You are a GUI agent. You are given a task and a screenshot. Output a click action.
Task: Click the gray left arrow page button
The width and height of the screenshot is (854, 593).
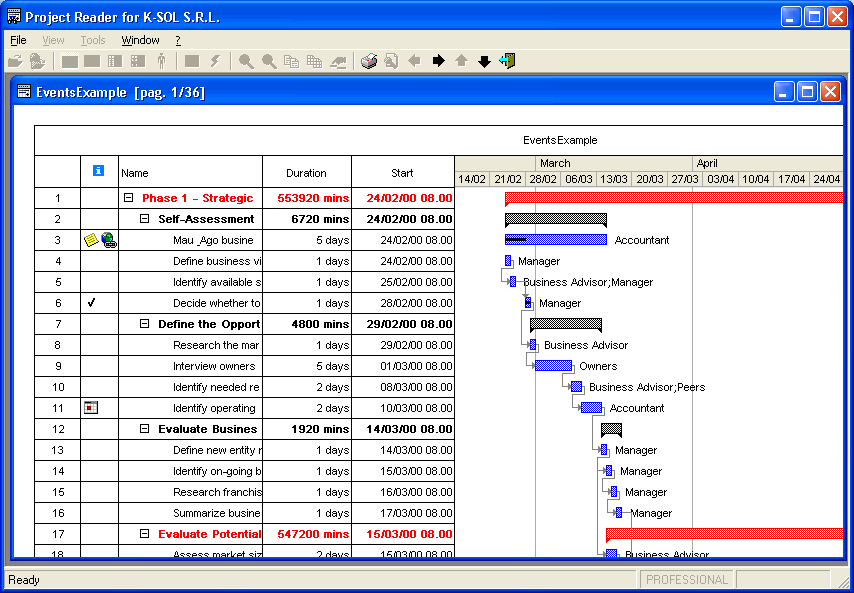click(x=415, y=61)
